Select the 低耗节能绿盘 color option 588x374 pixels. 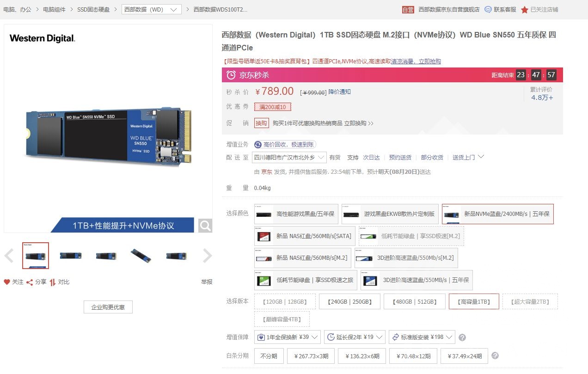(305, 280)
